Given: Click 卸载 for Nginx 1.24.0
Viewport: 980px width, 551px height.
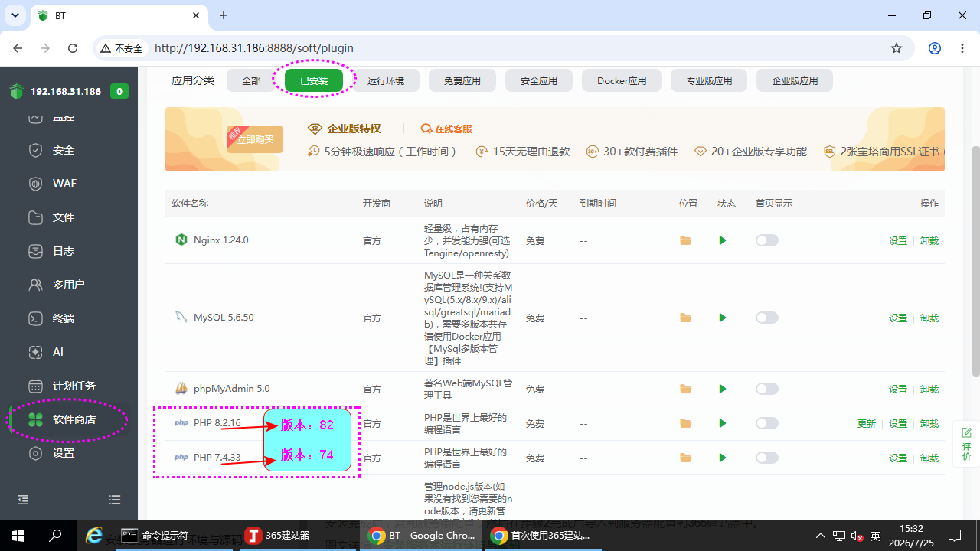Looking at the screenshot, I should (x=929, y=240).
